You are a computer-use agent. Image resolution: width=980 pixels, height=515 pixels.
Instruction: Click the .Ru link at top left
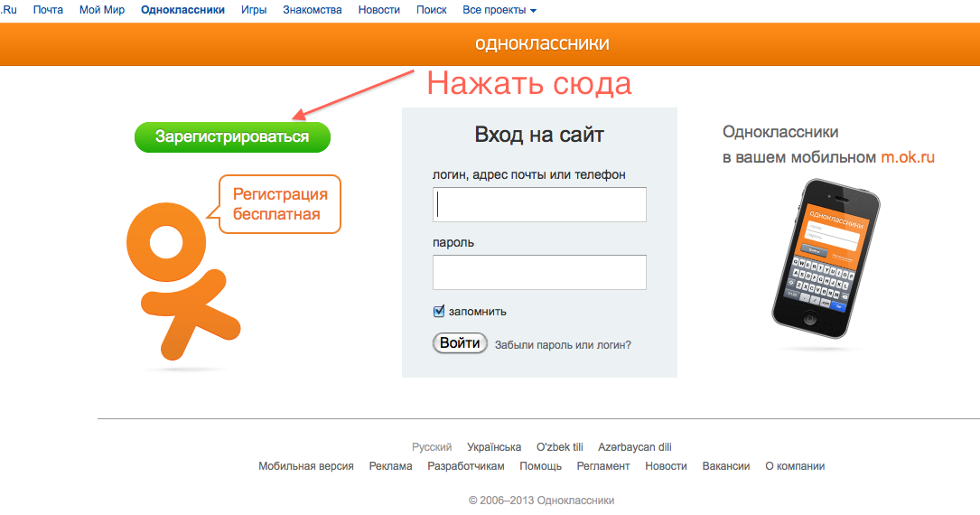pyautogui.click(x=9, y=10)
